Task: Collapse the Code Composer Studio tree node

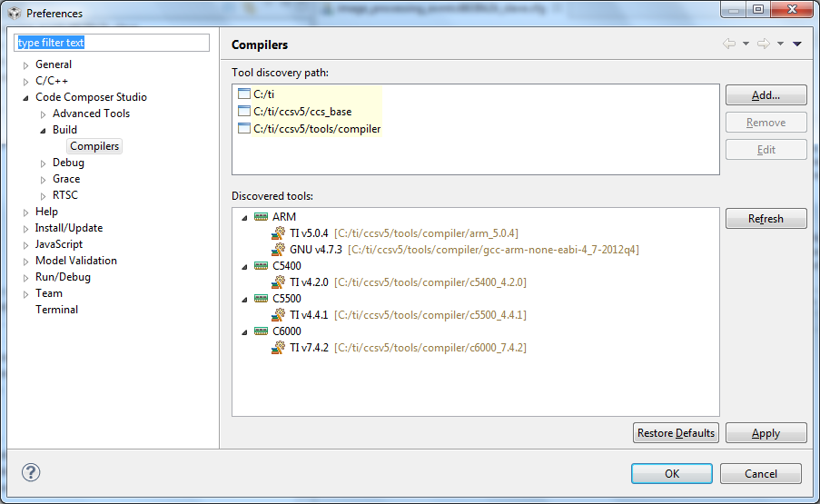Action: click(x=26, y=97)
